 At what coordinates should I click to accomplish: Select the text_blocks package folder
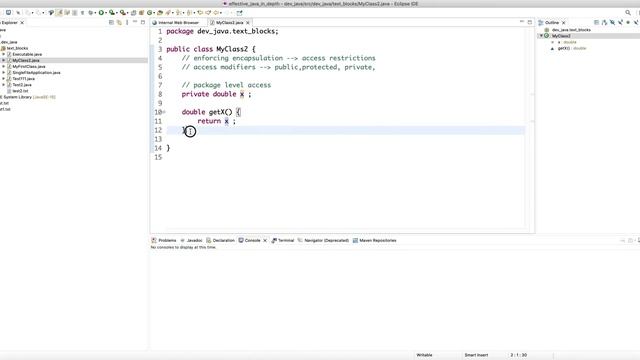(x=17, y=48)
